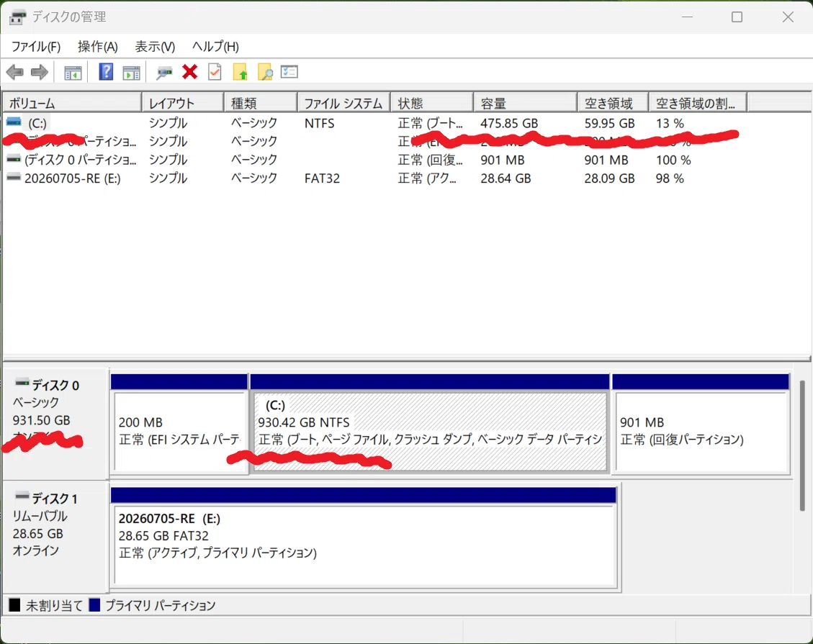Sort by the 容量 column header
813x644 pixels.
click(x=526, y=103)
